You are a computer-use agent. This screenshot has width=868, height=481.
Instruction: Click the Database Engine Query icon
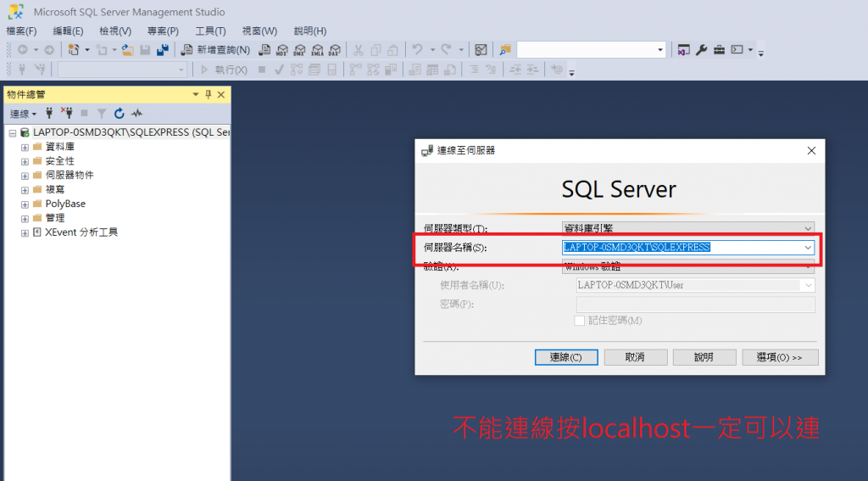click(264, 50)
